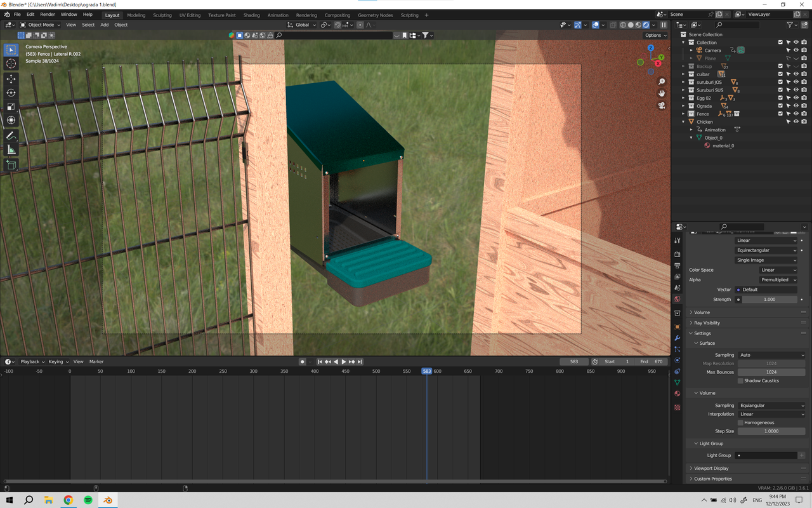Open the Render Properties tab
The image size is (812, 508).
(677, 253)
